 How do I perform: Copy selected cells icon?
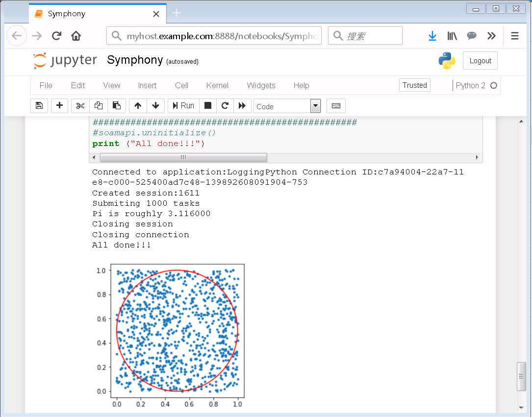pos(99,106)
